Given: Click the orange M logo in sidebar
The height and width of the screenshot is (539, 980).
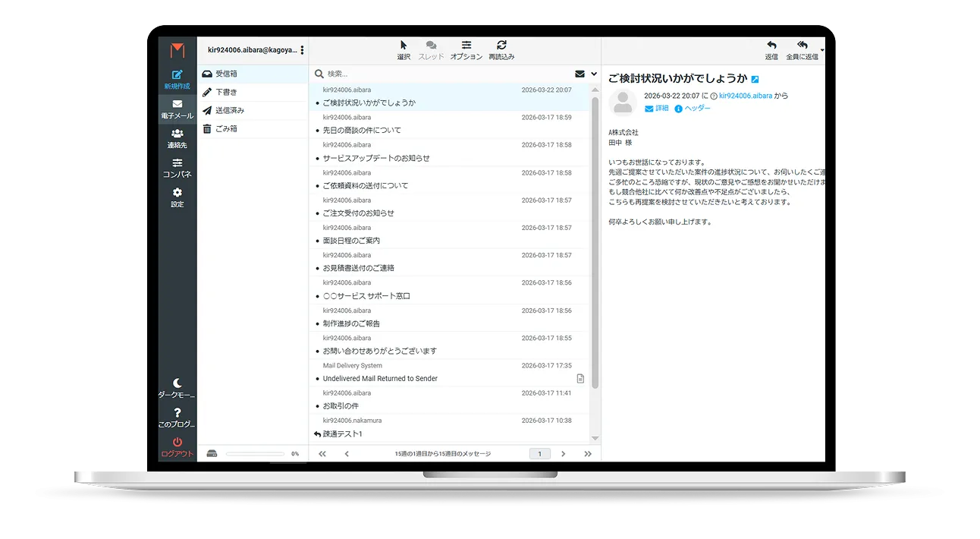Looking at the screenshot, I should [x=177, y=51].
